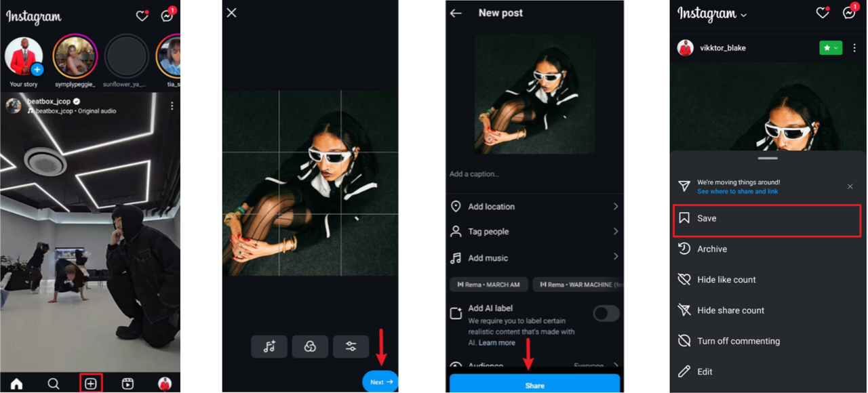Open three-dot menu beside vikktor_blake
Image resolution: width=868 pixels, height=393 pixels.
[854, 48]
